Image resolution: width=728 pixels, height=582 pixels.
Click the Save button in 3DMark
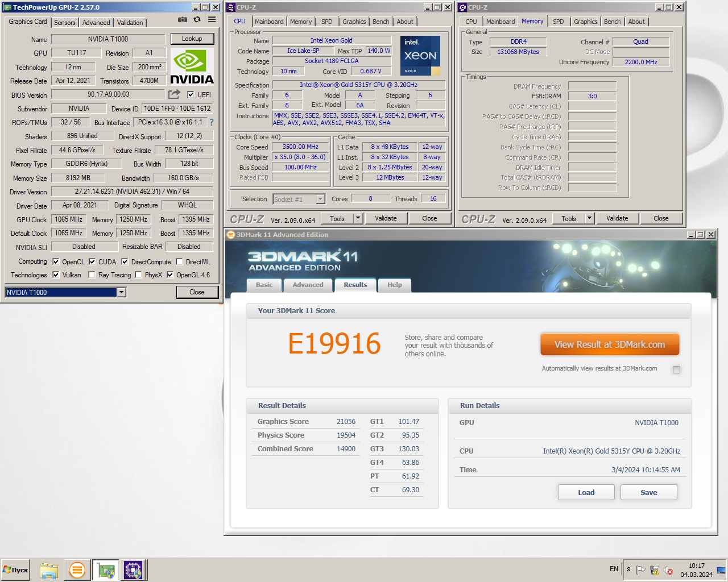pos(648,492)
